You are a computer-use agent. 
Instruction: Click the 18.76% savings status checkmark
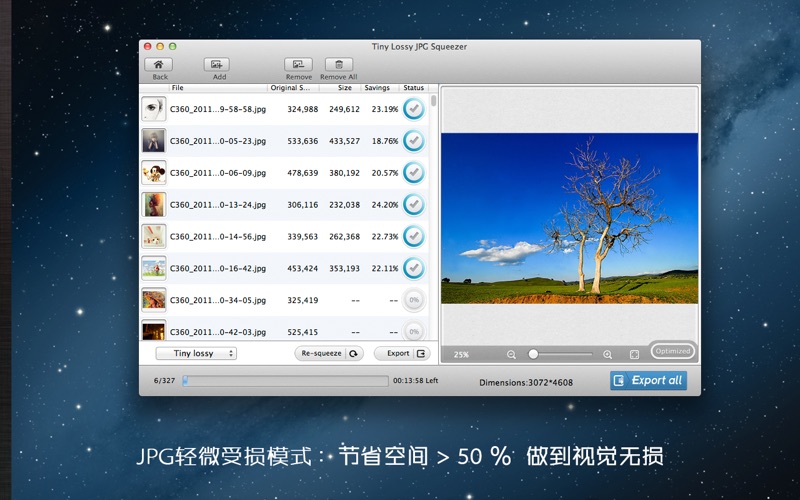click(x=413, y=141)
